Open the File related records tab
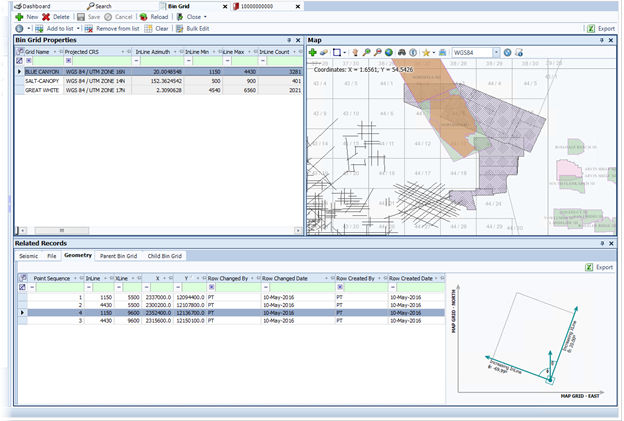Screen dimensions: 624x421 click(x=52, y=256)
